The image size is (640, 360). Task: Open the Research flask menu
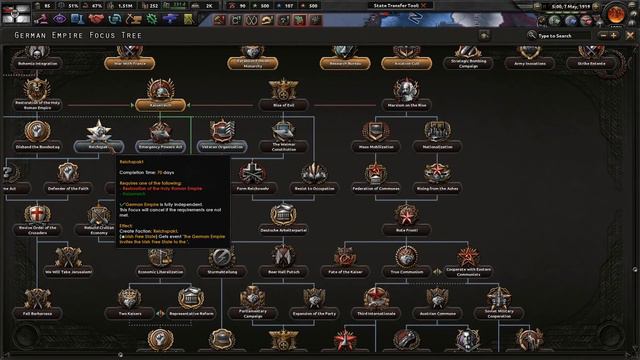click(x=78, y=19)
